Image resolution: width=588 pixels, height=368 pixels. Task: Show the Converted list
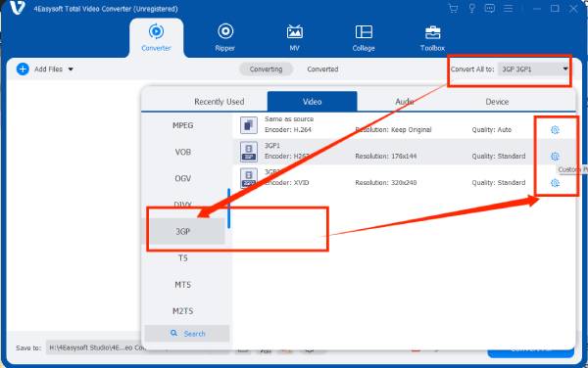tap(322, 69)
